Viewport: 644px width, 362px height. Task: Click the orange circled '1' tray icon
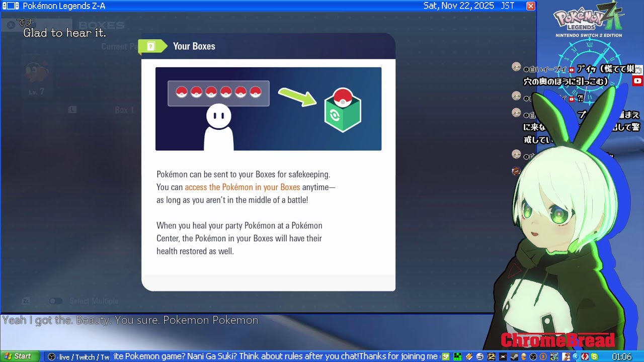543,356
